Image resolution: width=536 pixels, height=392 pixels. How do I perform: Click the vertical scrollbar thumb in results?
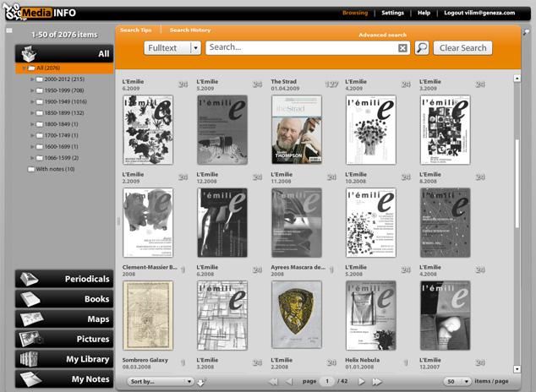[x=517, y=183]
